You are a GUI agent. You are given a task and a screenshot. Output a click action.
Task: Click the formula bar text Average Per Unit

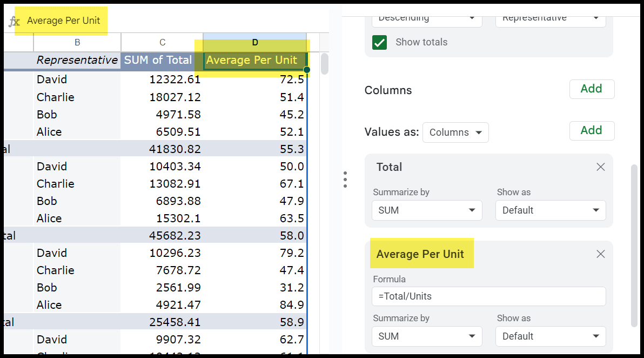click(63, 21)
